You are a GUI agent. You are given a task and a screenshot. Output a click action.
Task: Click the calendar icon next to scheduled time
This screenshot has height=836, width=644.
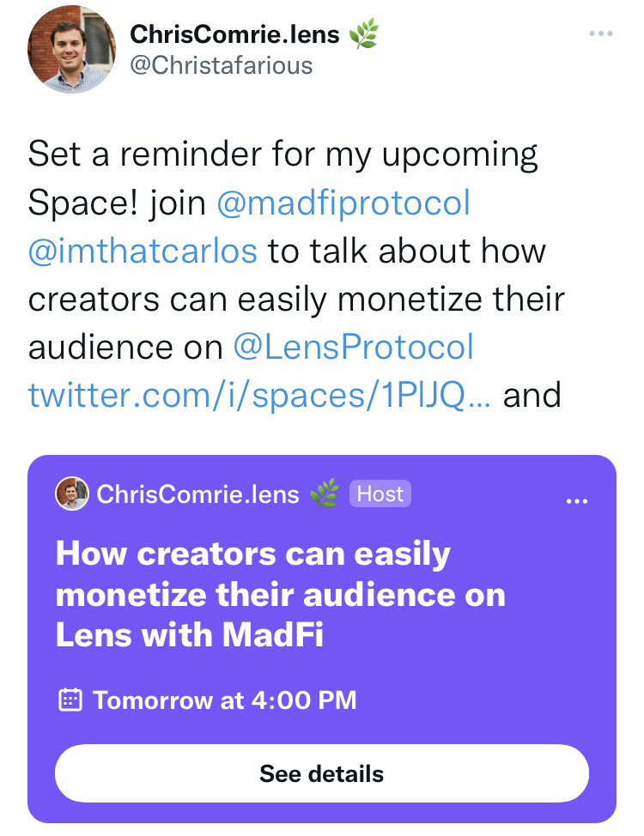pos(70,700)
